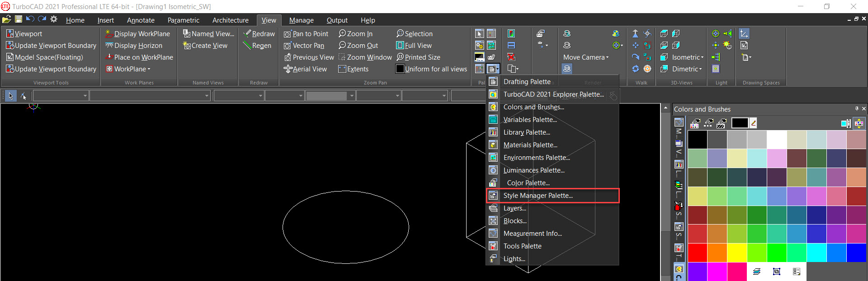Choose TurboCAD 2021 Explorer Palette item
Screen dimensions: 868x281
point(552,94)
